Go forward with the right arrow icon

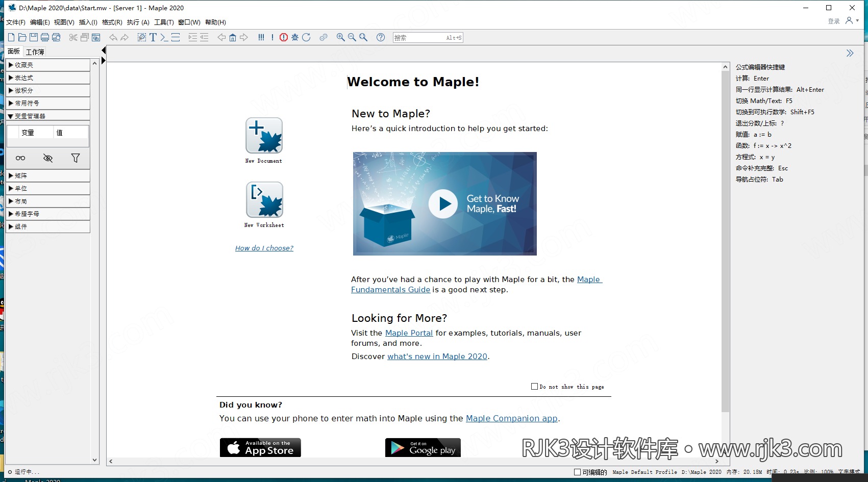244,37
